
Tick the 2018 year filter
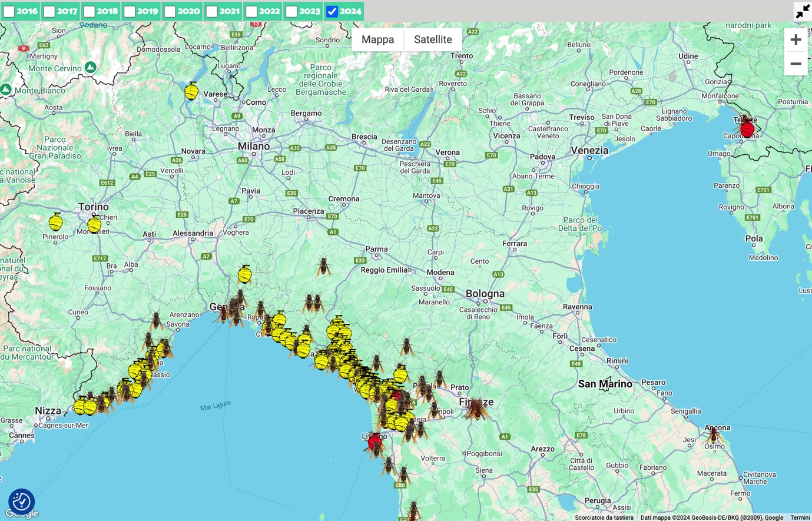coord(90,11)
